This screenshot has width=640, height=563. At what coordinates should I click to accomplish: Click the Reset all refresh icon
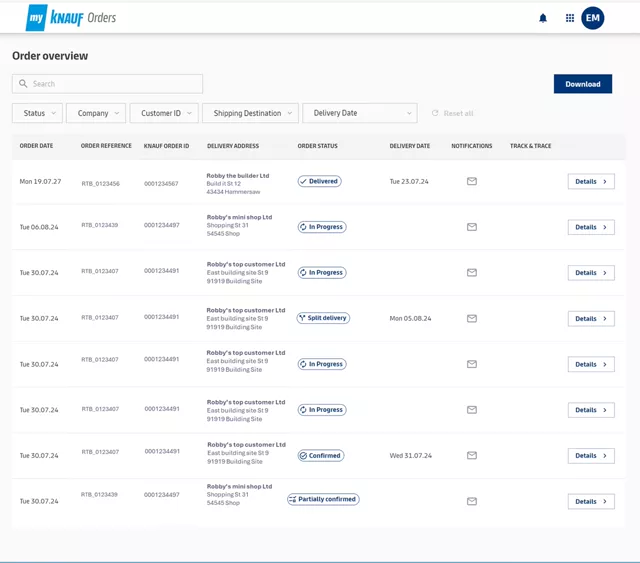[x=435, y=113]
